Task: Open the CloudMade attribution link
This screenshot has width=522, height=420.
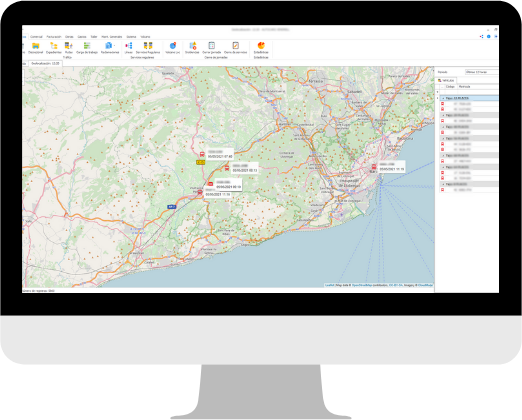Action: (x=425, y=285)
